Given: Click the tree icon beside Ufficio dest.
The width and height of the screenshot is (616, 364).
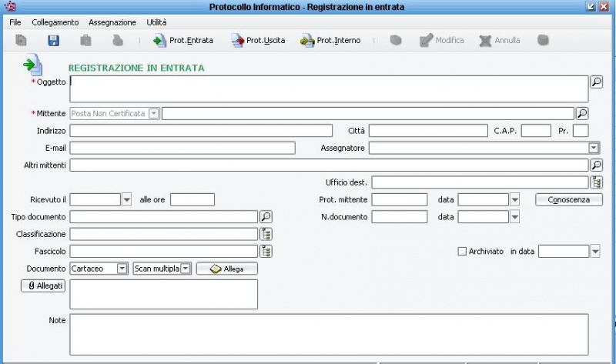Looking at the screenshot, I should 597,182.
